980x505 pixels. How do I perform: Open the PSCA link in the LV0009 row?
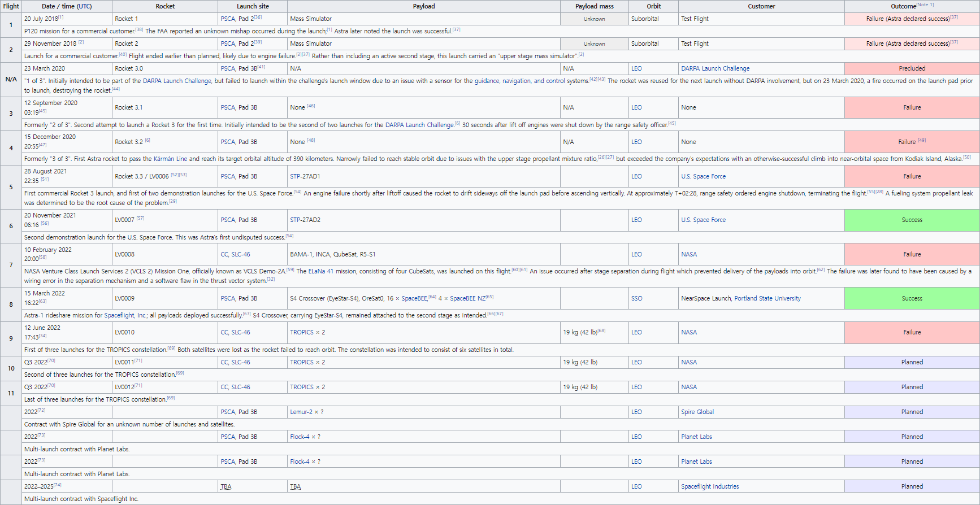coord(228,298)
